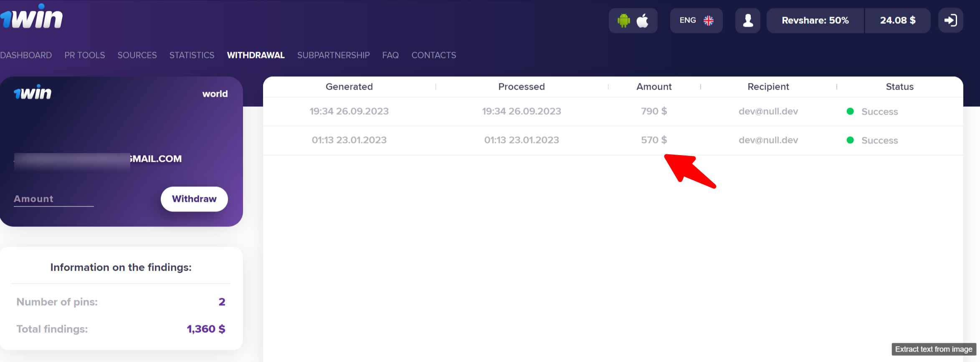Click the 1win logo on world card

[33, 93]
